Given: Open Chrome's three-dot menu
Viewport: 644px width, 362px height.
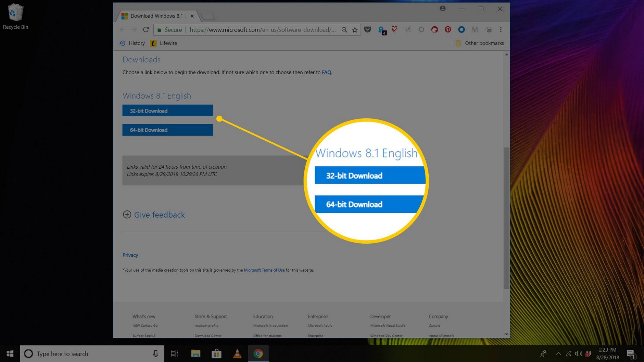Looking at the screenshot, I should (501, 30).
